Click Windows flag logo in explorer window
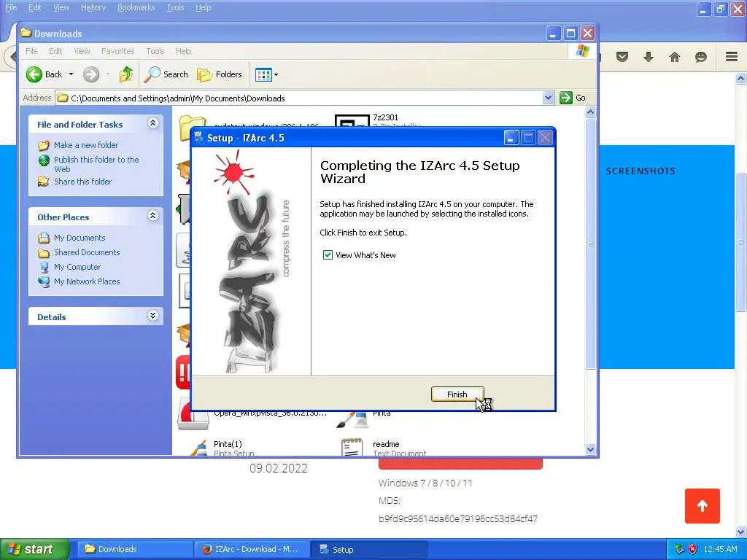This screenshot has height=560, width=747. [582, 51]
